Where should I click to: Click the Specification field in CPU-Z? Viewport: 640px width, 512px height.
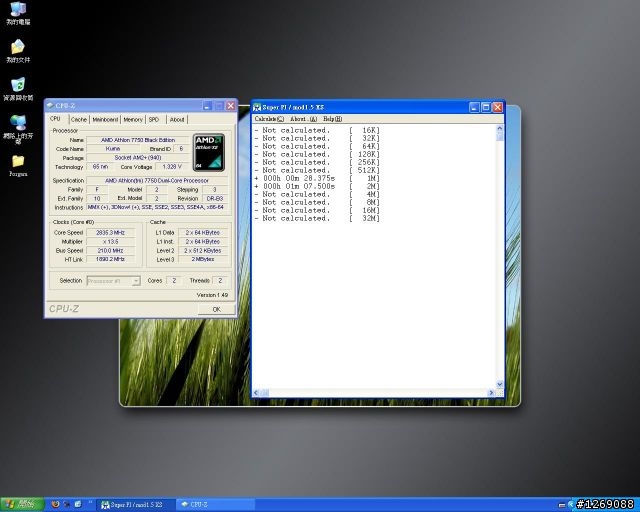pyautogui.click(x=157, y=180)
